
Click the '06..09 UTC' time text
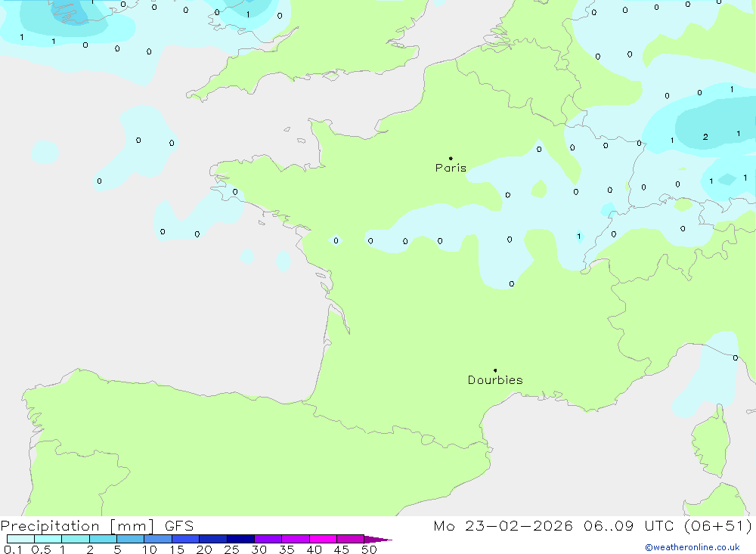coord(628,526)
